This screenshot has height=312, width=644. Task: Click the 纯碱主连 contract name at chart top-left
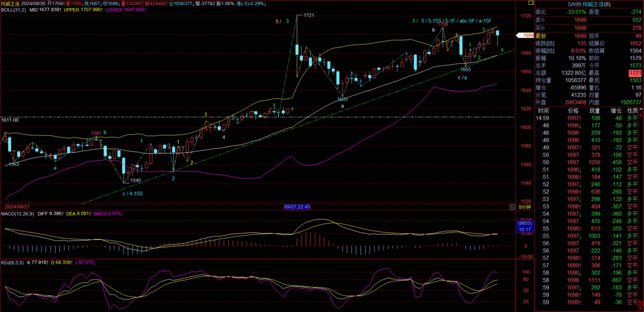pyautogui.click(x=10, y=4)
